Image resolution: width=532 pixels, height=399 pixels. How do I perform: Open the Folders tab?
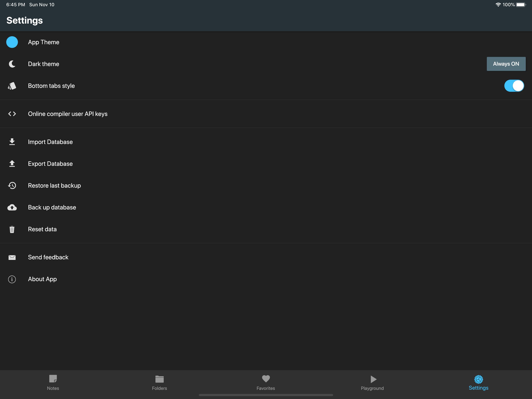[x=159, y=382]
